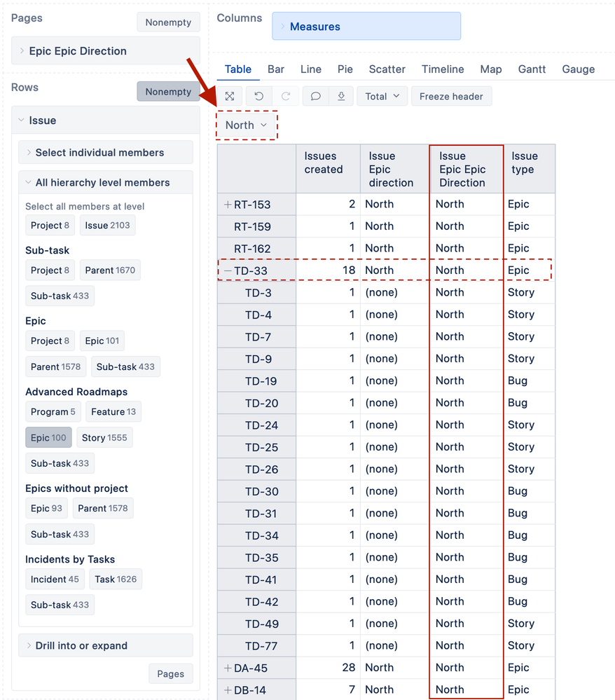The width and height of the screenshot is (615, 700).
Task: Undo the last report change
Action: [258, 96]
